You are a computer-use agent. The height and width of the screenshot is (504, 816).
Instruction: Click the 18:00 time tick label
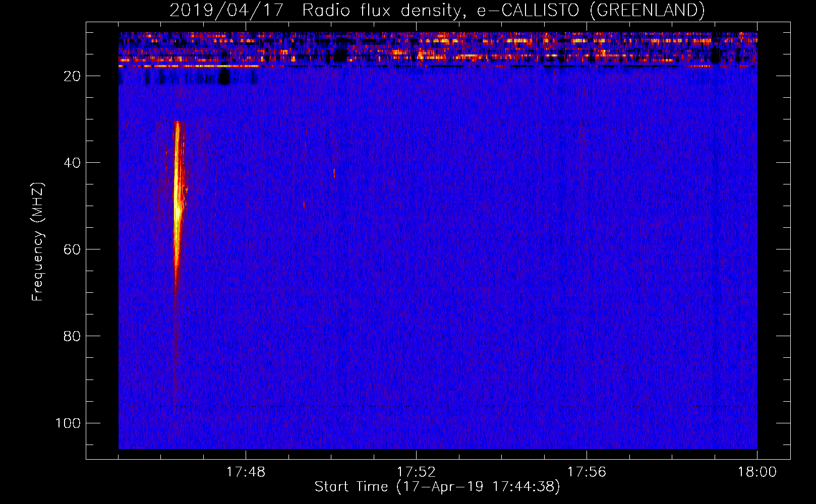(x=757, y=472)
